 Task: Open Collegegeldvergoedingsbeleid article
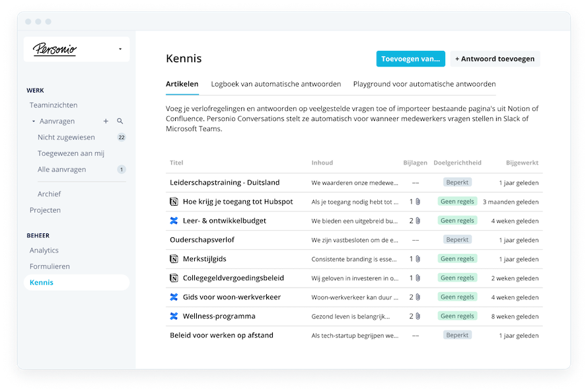[x=233, y=278]
